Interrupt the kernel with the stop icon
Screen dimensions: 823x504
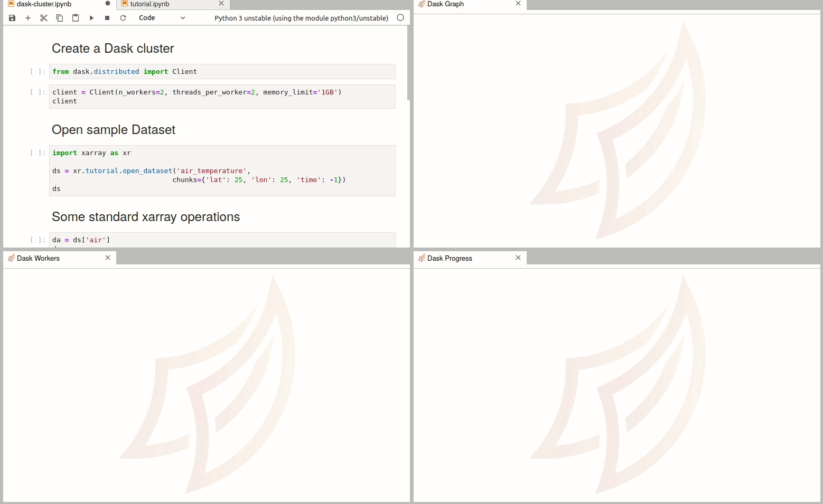[x=107, y=18]
